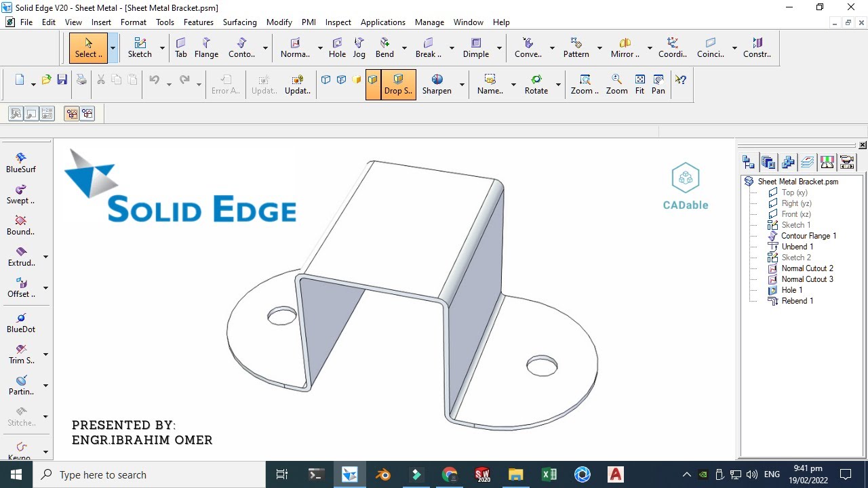Select Rebend 1 feature
The image size is (868, 488).
[797, 301]
